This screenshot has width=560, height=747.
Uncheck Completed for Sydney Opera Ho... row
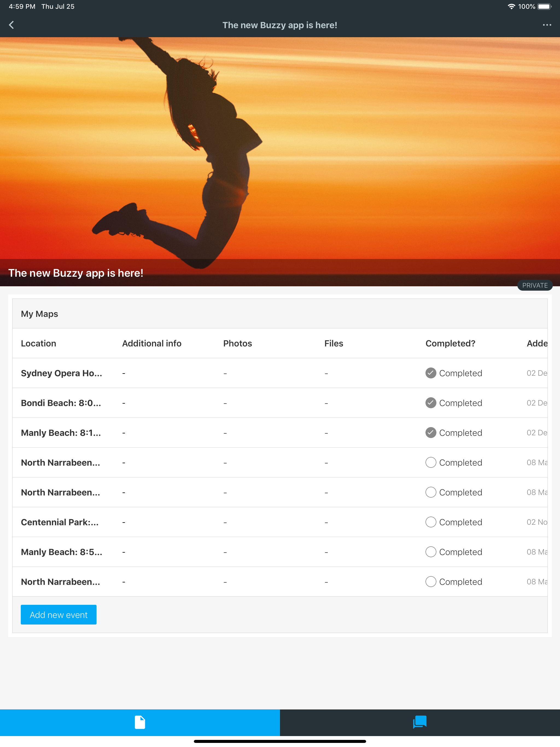click(431, 373)
